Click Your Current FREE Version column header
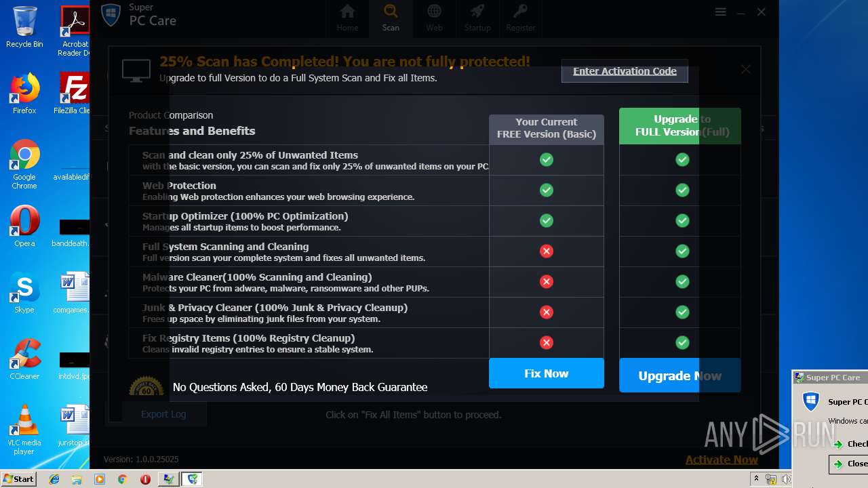This screenshot has width=868, height=488. coord(547,129)
